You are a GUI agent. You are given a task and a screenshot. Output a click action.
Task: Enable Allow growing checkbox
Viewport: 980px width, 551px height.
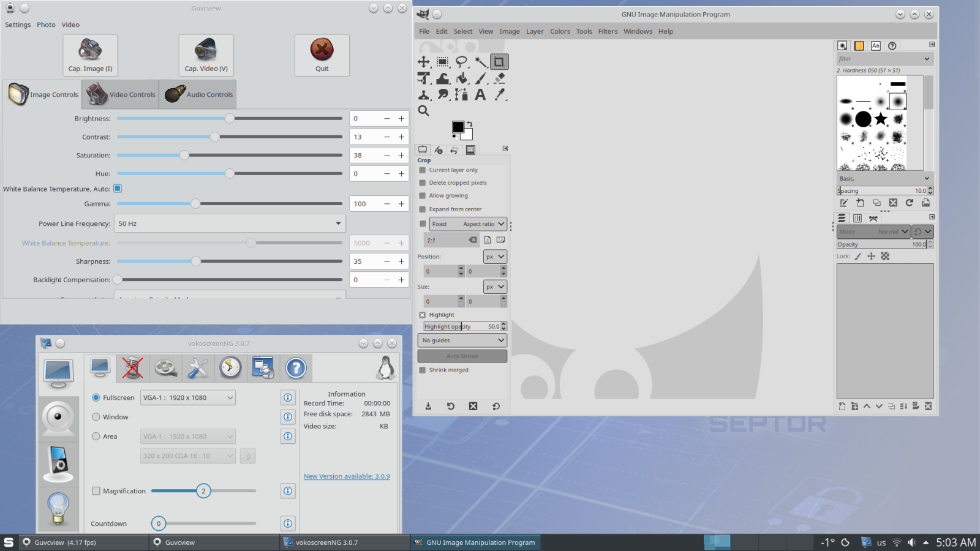click(x=423, y=196)
